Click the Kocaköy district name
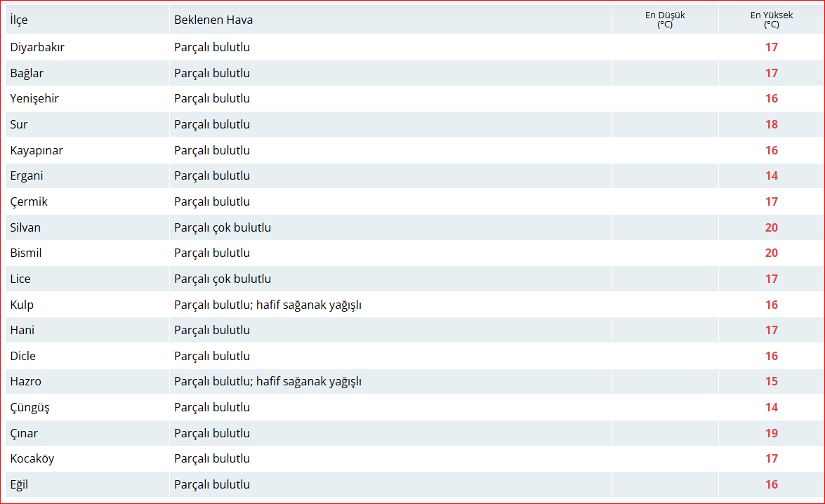Image resolution: width=825 pixels, height=504 pixels. [32, 459]
